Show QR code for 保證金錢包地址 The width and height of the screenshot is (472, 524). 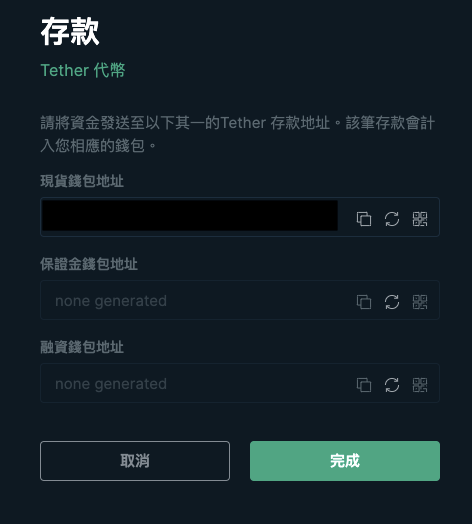pos(420,302)
